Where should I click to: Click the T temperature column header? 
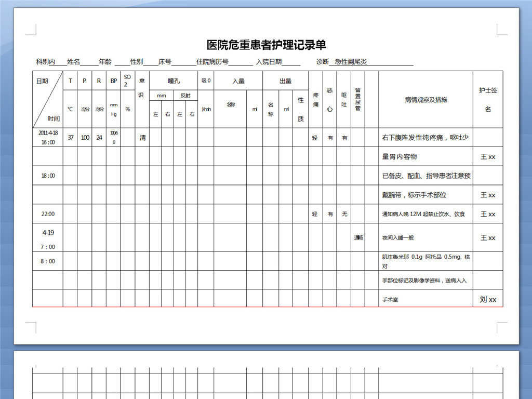tap(70, 81)
